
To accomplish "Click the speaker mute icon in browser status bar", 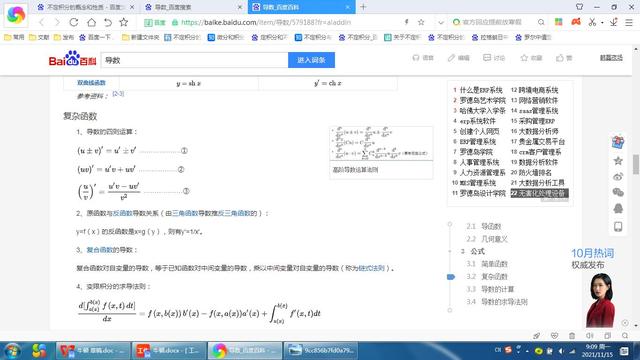I will point(590,336).
